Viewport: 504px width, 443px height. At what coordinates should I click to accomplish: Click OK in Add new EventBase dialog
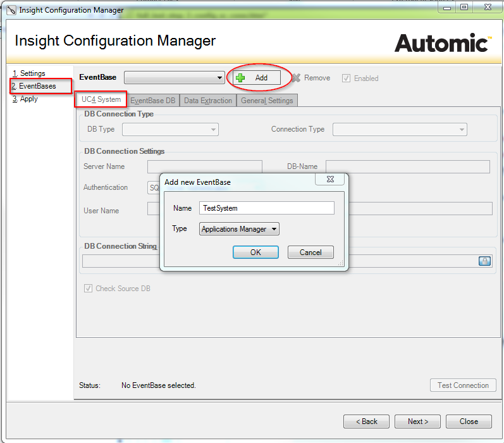point(255,253)
